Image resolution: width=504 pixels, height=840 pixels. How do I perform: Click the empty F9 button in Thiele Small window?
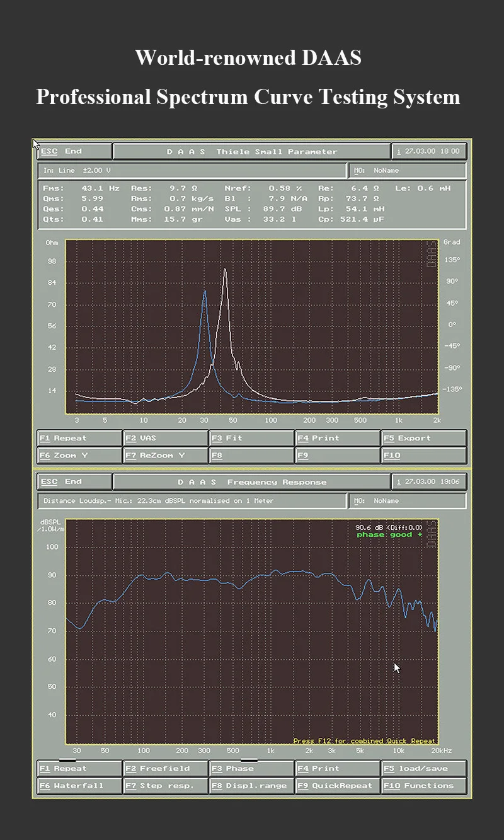pyautogui.click(x=338, y=455)
